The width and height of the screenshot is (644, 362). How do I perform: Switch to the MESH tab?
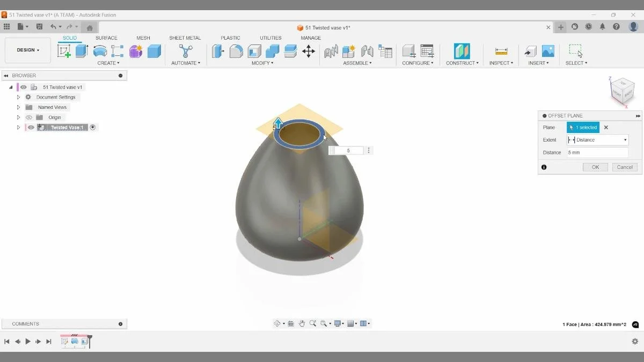(x=143, y=38)
